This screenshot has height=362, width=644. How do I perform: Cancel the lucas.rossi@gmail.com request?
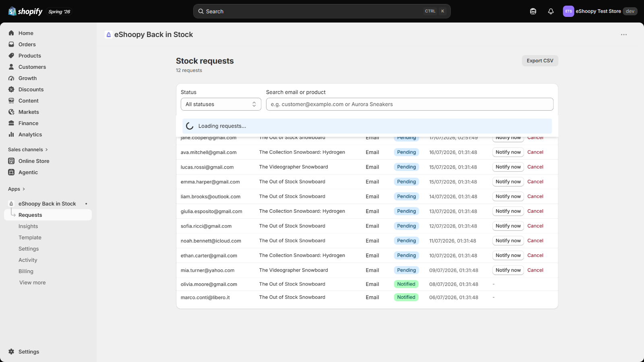tap(535, 167)
